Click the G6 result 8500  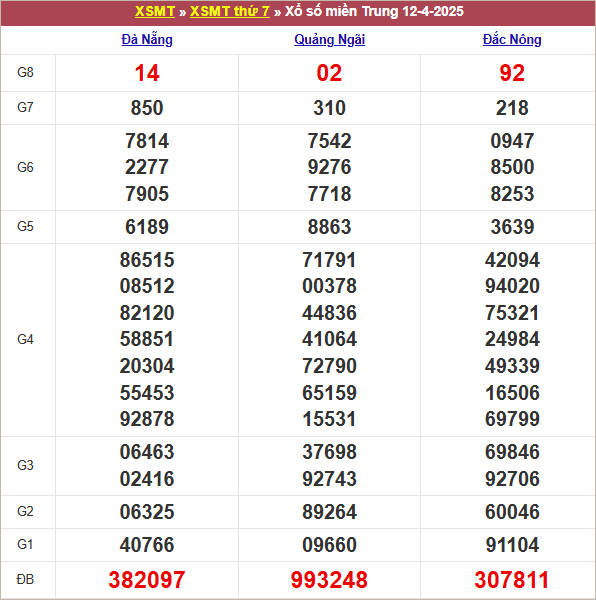point(512,167)
